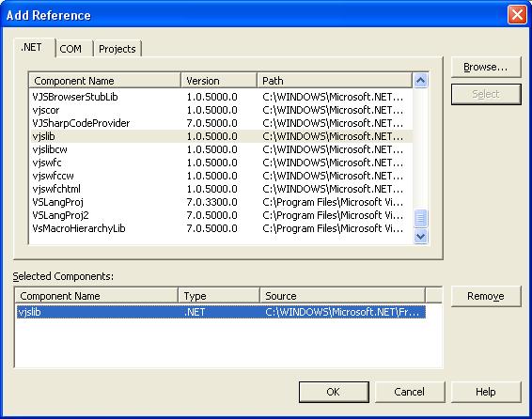
Task: Select the VSLangProj component
Action: click(x=221, y=202)
